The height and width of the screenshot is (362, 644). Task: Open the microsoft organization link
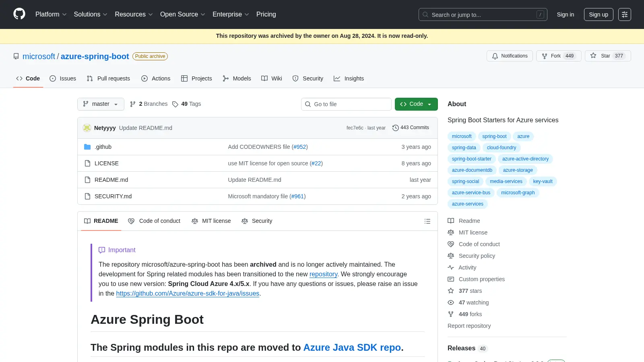39,56
